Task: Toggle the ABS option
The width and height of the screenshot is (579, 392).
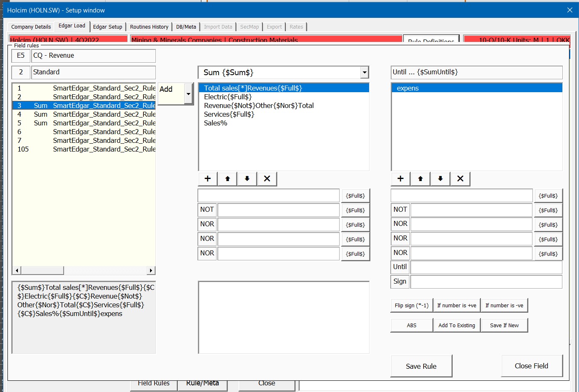Action: (411, 326)
